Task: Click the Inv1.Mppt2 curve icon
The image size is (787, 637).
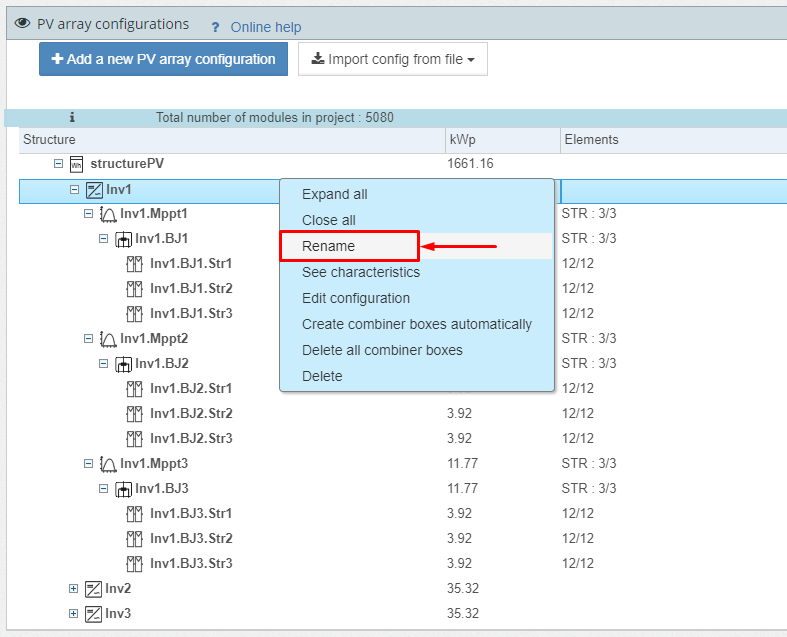Action: tap(108, 339)
